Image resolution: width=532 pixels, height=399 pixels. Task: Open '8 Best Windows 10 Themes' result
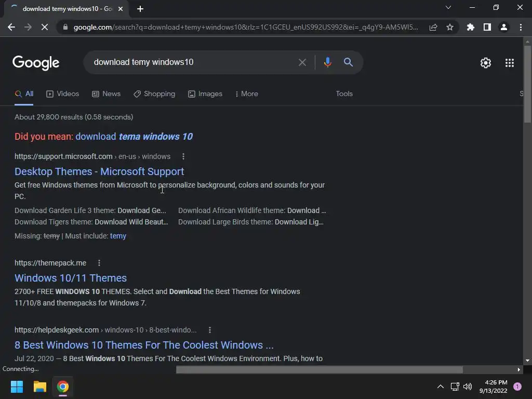tap(144, 345)
